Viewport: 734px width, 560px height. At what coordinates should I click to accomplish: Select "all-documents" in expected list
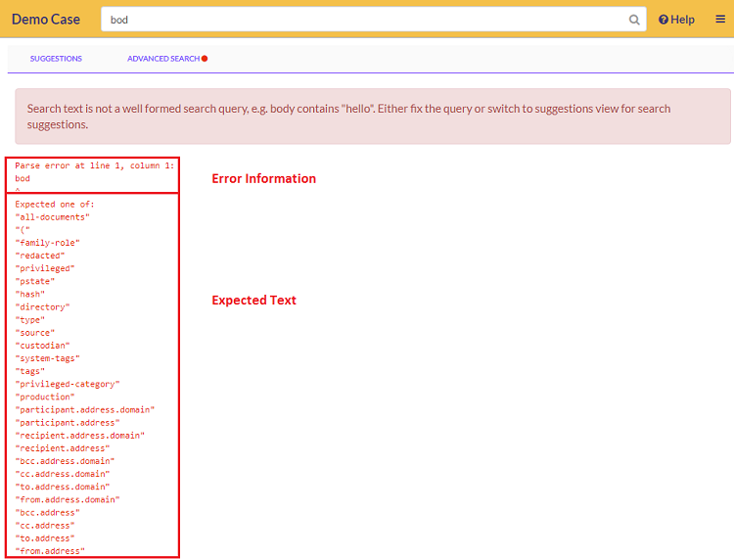[x=53, y=216]
